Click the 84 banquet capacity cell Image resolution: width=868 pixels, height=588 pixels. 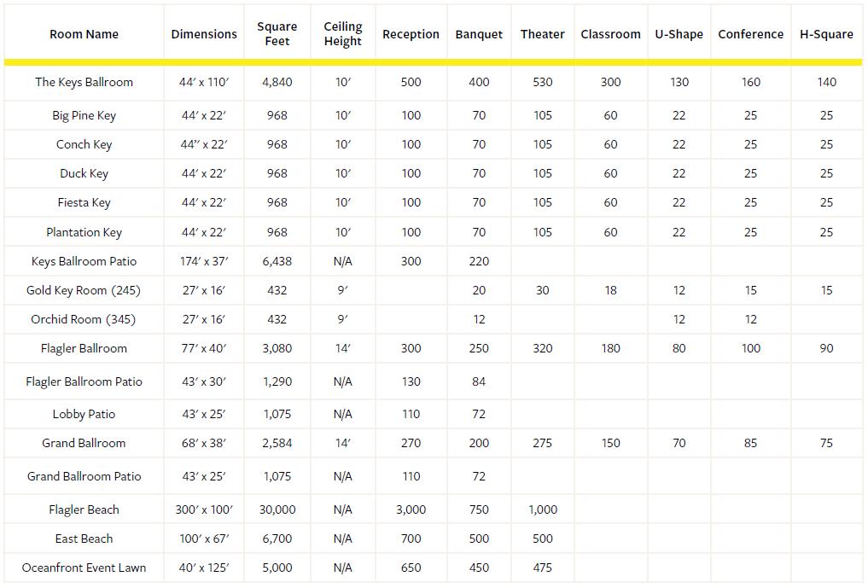click(x=479, y=381)
